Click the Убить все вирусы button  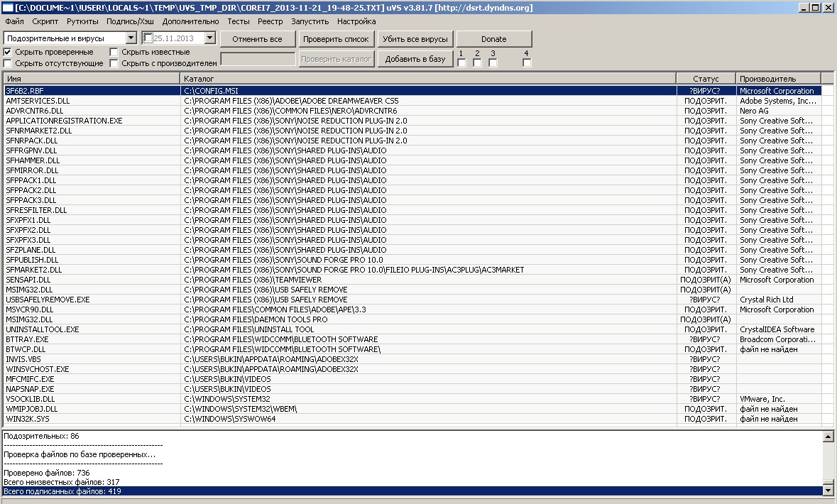tap(415, 39)
